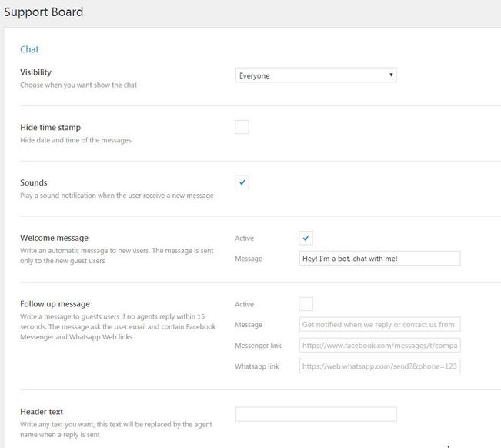Disable the Sounds checkbox
501x448 pixels.
point(242,182)
